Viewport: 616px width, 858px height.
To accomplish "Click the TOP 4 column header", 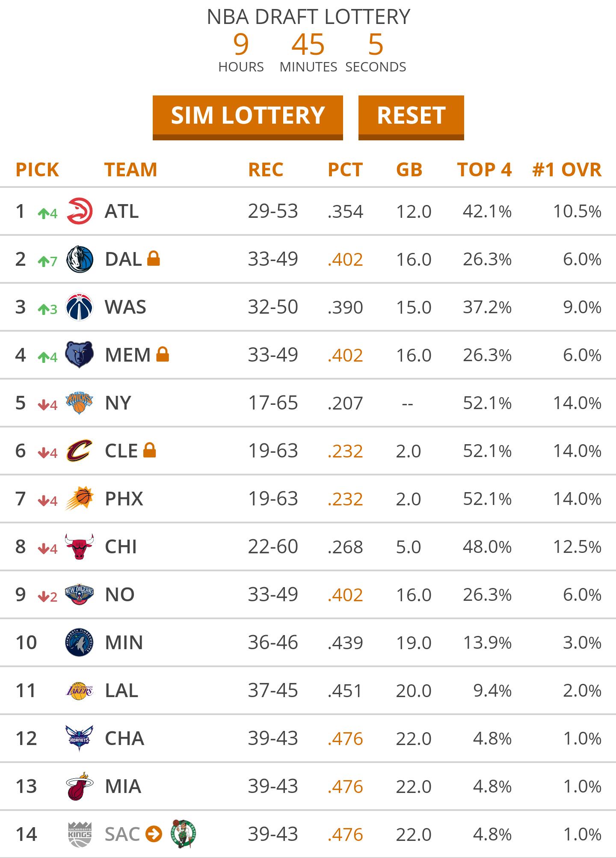I will tap(484, 169).
